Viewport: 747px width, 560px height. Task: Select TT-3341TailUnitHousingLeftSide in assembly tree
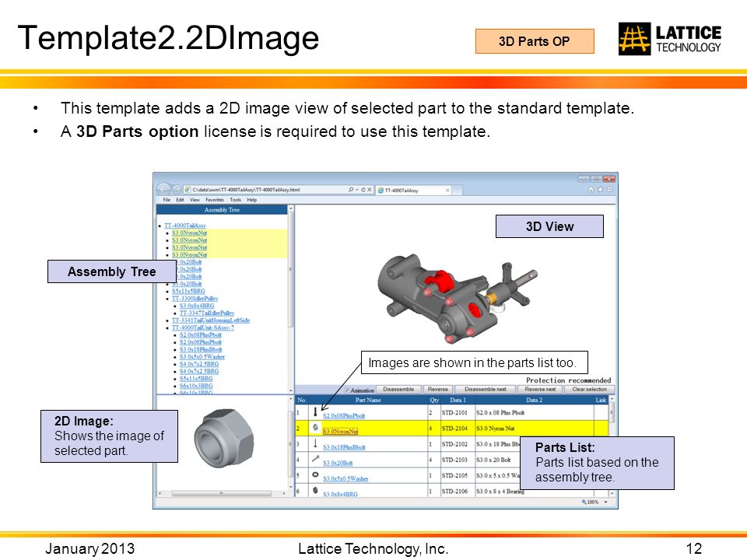pyautogui.click(x=211, y=320)
